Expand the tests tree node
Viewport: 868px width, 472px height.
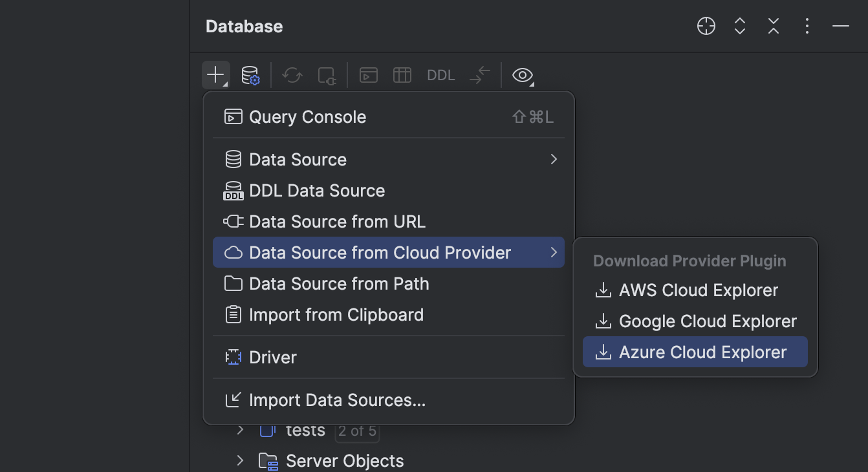point(240,430)
